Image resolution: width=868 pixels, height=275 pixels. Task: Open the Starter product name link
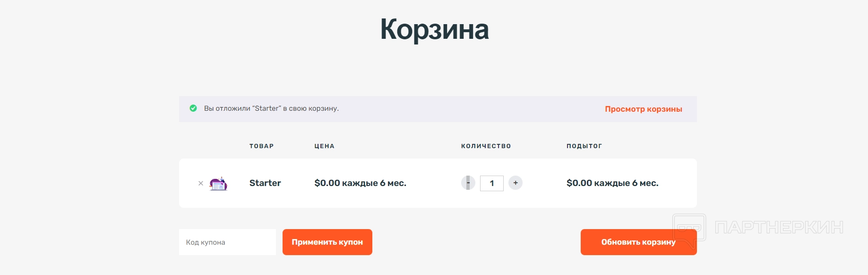point(265,183)
